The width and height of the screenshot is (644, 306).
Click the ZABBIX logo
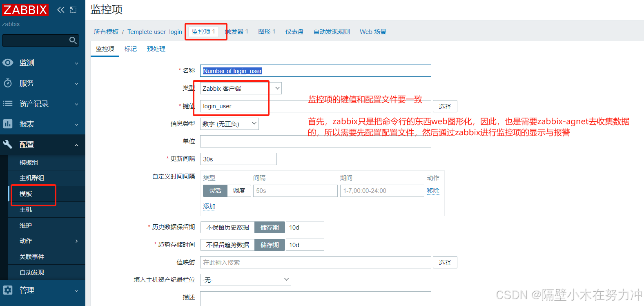[x=25, y=10]
